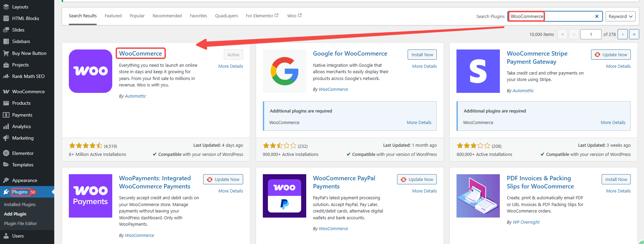This screenshot has height=244, width=644.
Task: Open the Plugin File Editor submenu
Action: click(x=20, y=224)
